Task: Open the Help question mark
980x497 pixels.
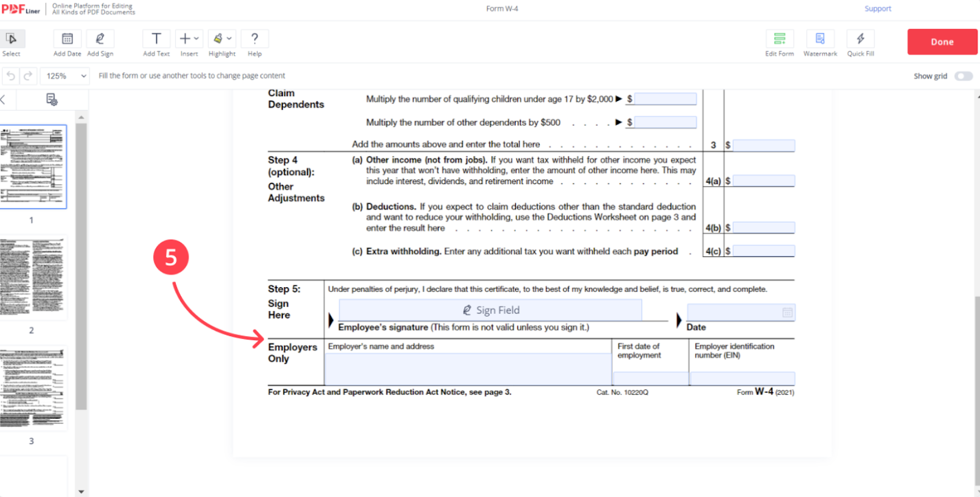Action: (x=255, y=39)
